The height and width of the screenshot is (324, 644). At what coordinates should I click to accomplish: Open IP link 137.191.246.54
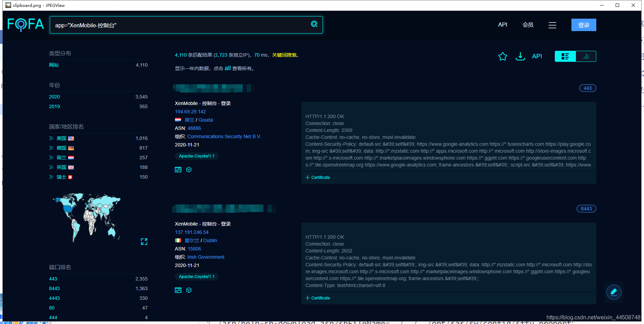tap(192, 232)
